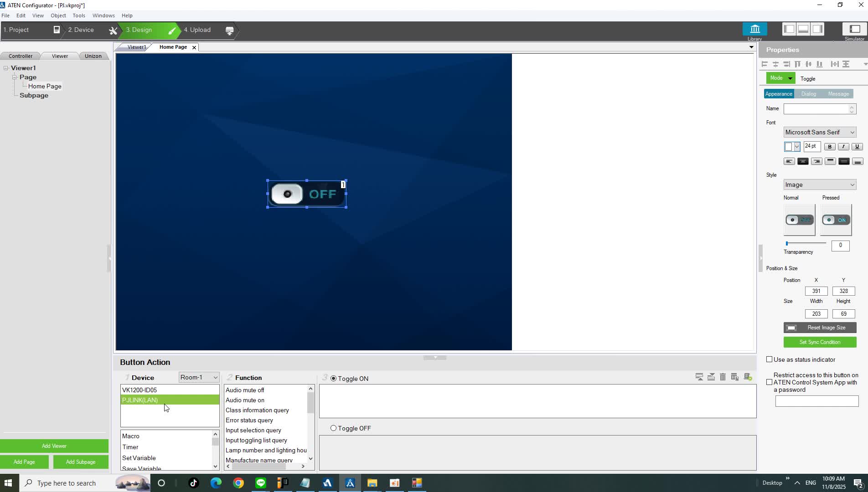Enable Use as status indicator

769,359
